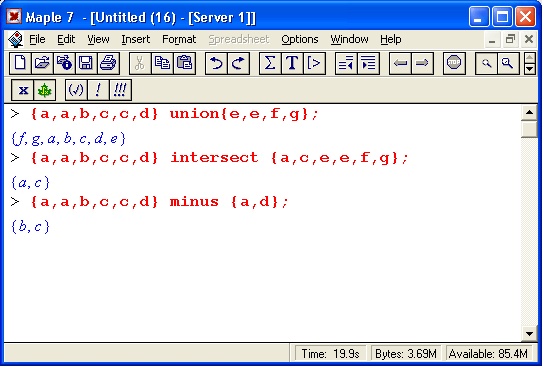Screen dimensions: 542x366
Task: Click the auto-correct syntax checkmark icon
Action: [x=76, y=90]
